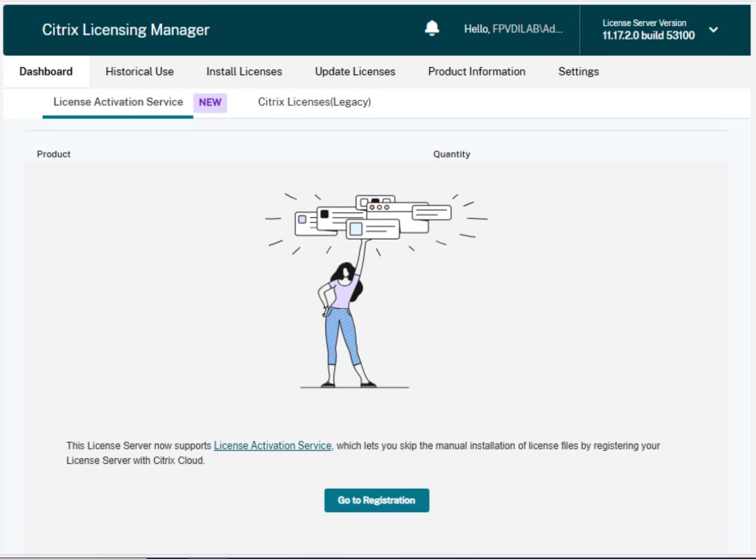This screenshot has width=756, height=559.
Task: Open the Settings tab
Action: point(578,72)
